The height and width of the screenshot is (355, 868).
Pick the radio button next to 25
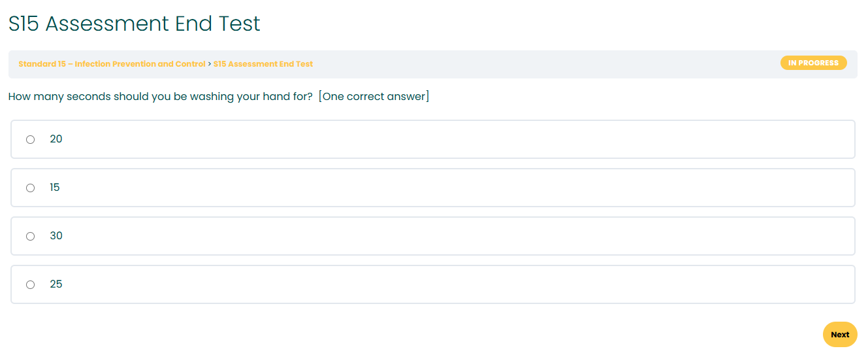point(30,284)
